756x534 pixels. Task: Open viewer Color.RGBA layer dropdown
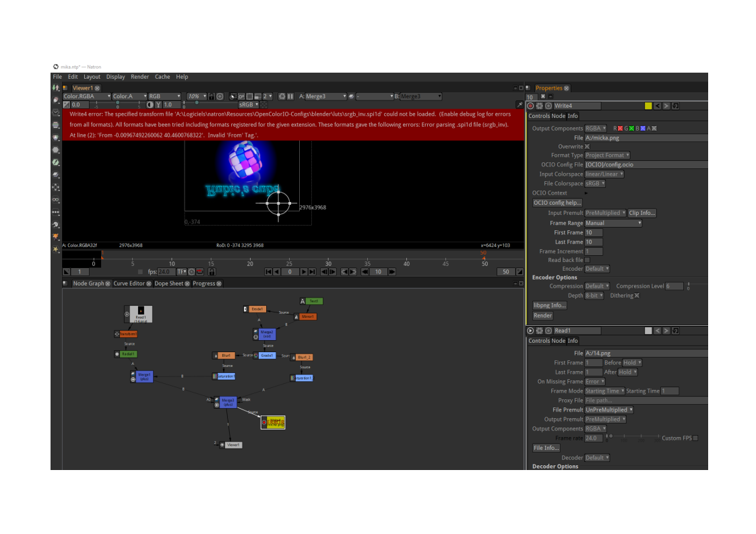[87, 96]
